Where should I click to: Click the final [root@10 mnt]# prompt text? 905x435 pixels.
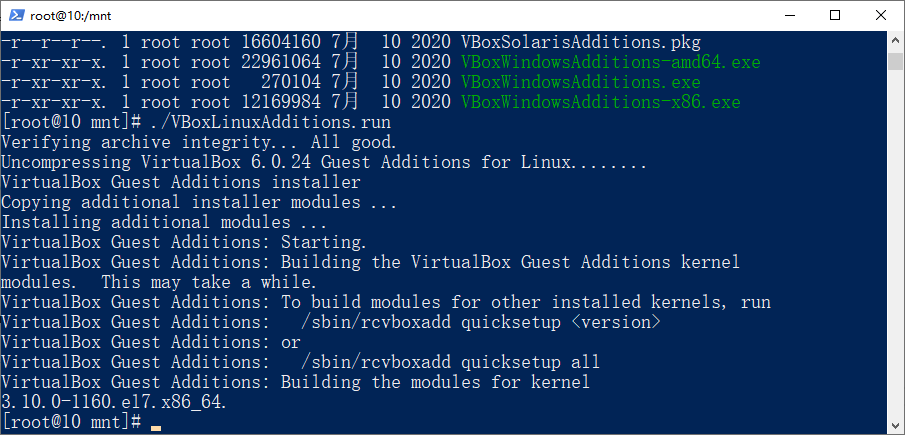72,422
